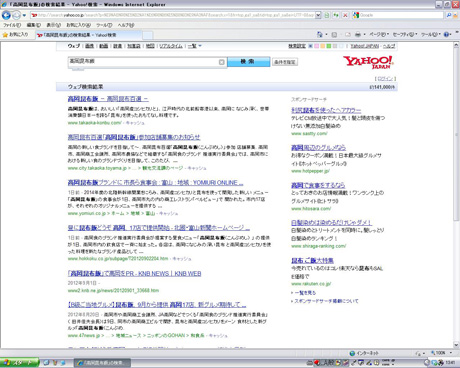Expand the address bar URL dropdown

[318, 15]
